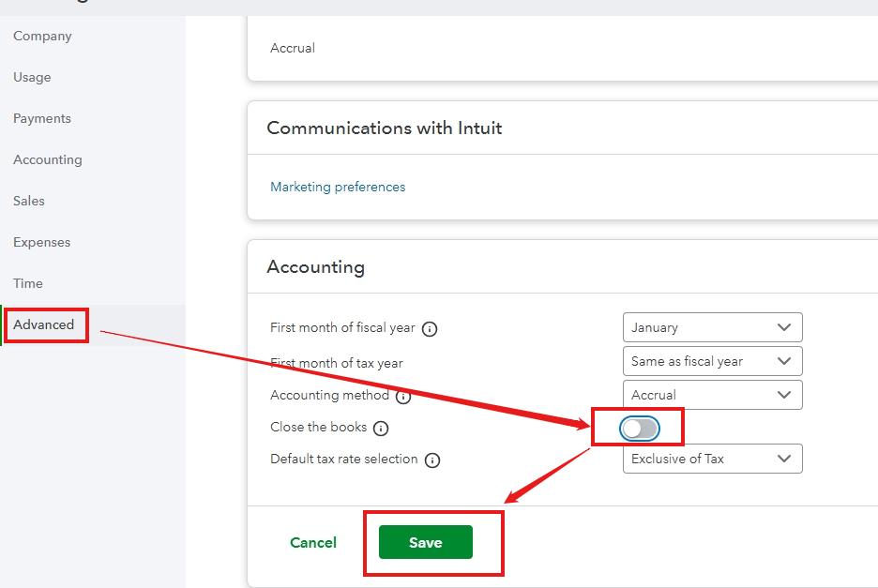Click info icon next to Default tax rate selection
This screenshot has height=588, width=878.
pos(432,460)
